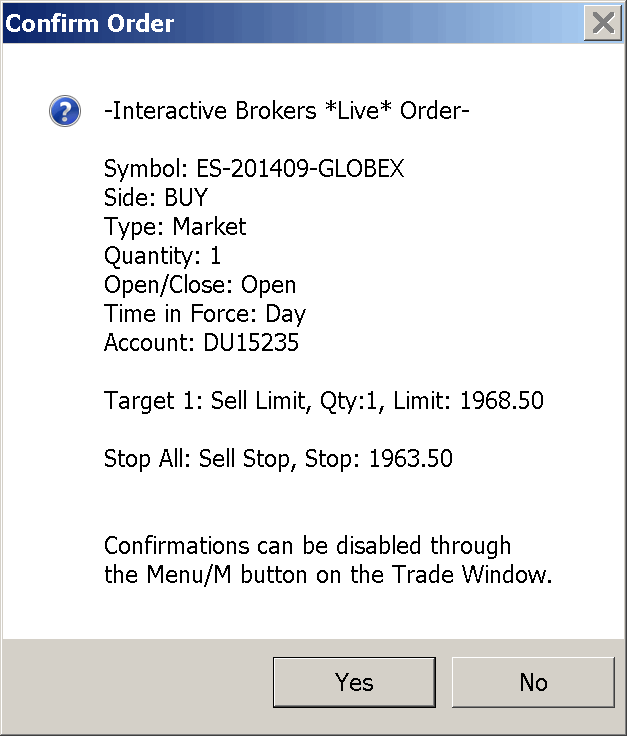
Task: Click the Type: Market line
Action: 175,227
